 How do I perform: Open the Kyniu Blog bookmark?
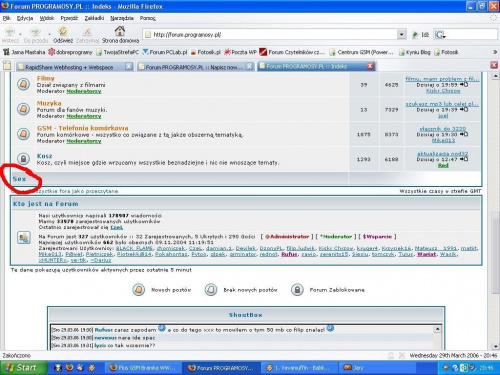click(415, 52)
